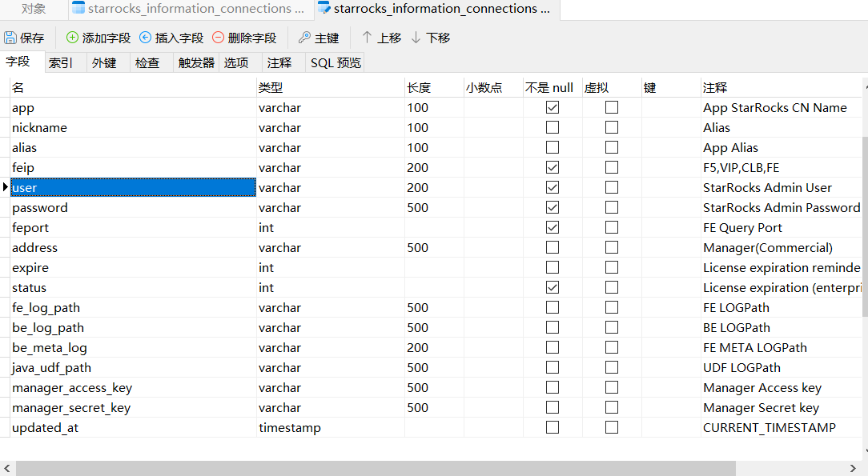The height and width of the screenshot is (476, 868).
Task: Click the Insert Field (插入字段) button label
Action: tap(179, 38)
